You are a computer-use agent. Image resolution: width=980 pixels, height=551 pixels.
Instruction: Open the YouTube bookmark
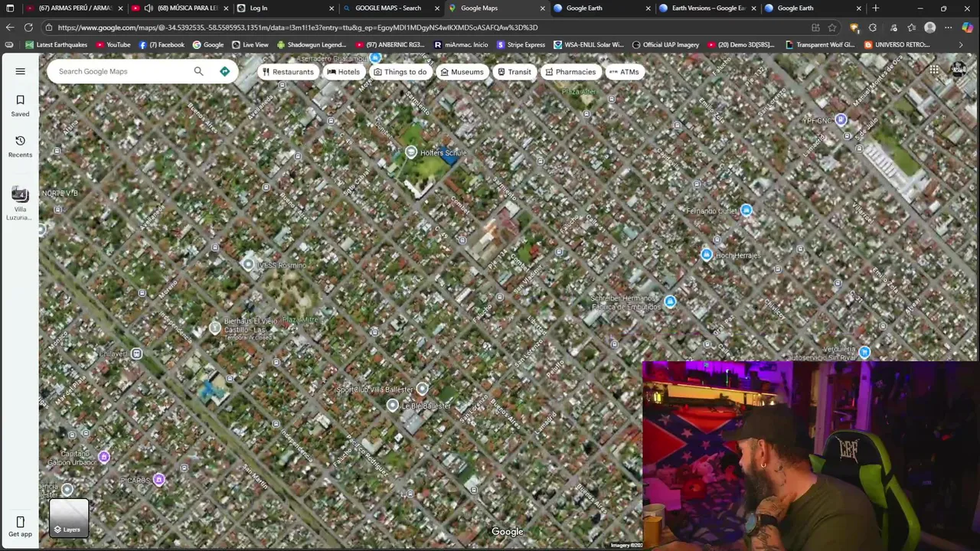coord(113,44)
